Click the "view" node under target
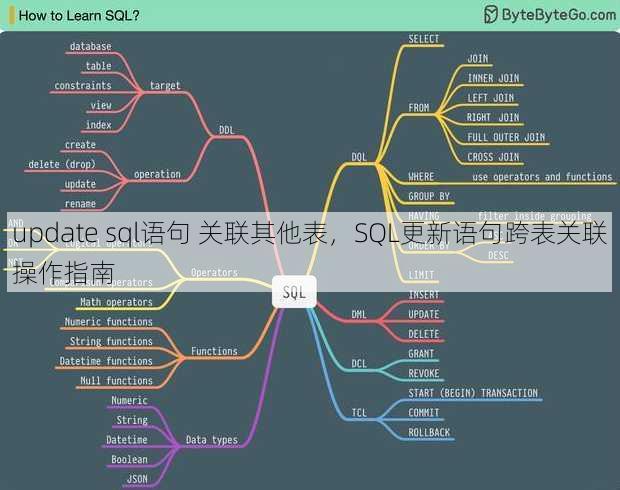Screen dimensions: 620x490 click(101, 105)
